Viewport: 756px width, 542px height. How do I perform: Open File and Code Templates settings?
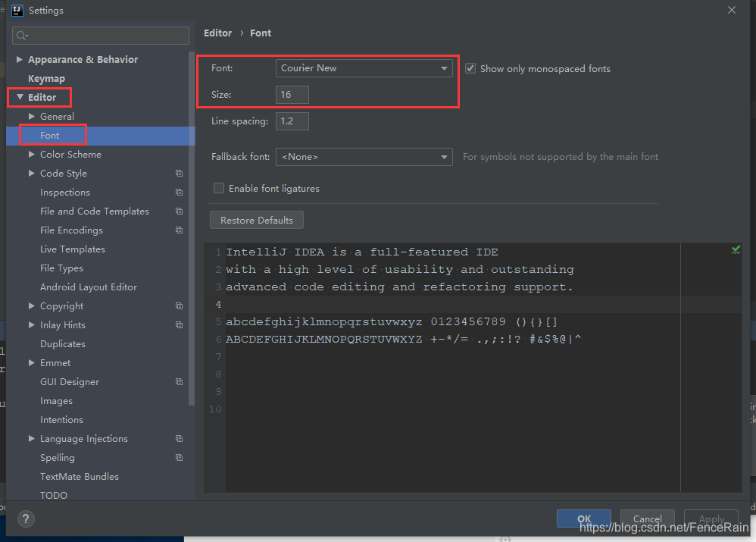tap(95, 211)
